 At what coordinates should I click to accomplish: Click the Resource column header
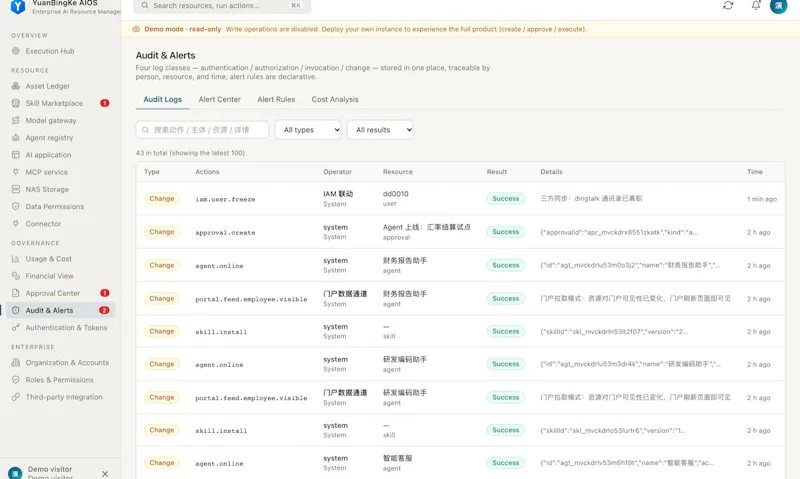398,172
